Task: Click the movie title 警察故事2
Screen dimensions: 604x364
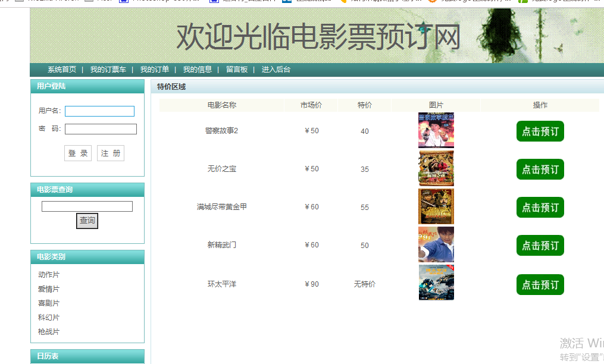Action: click(x=221, y=131)
